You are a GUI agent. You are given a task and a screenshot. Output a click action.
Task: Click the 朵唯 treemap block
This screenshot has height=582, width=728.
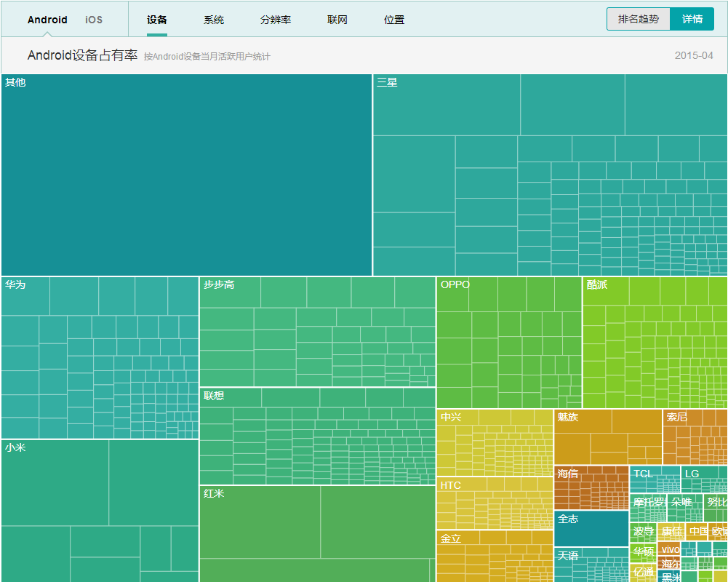685,508
